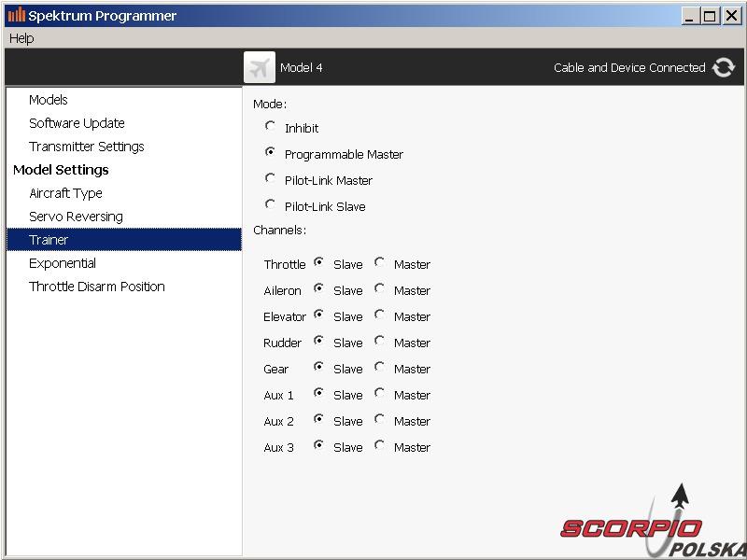Click the airplane model icon
This screenshot has height=560, width=747.
coord(260,67)
